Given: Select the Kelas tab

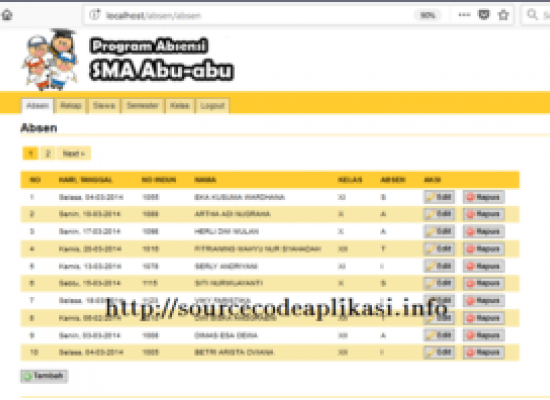Looking at the screenshot, I should point(180,106).
